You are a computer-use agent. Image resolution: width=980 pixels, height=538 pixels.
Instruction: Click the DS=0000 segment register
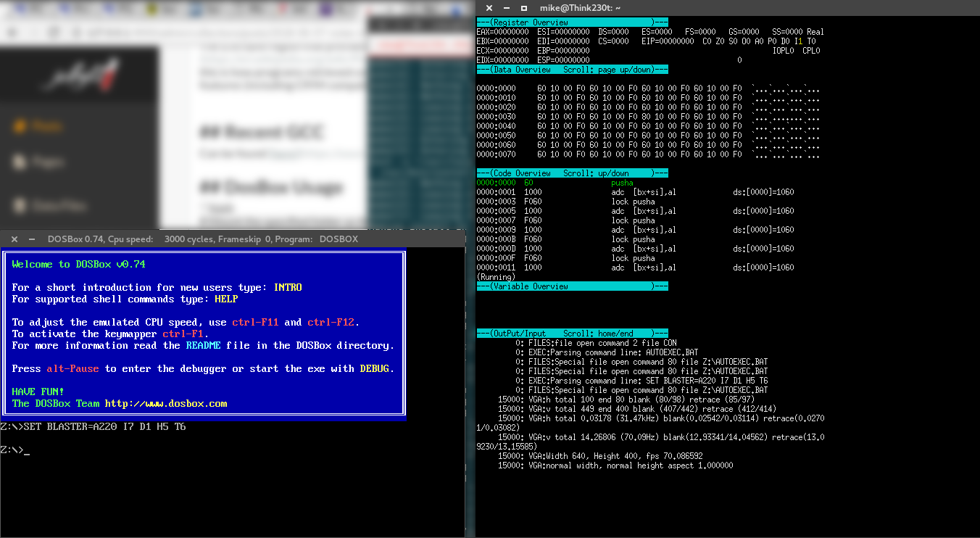tap(613, 32)
